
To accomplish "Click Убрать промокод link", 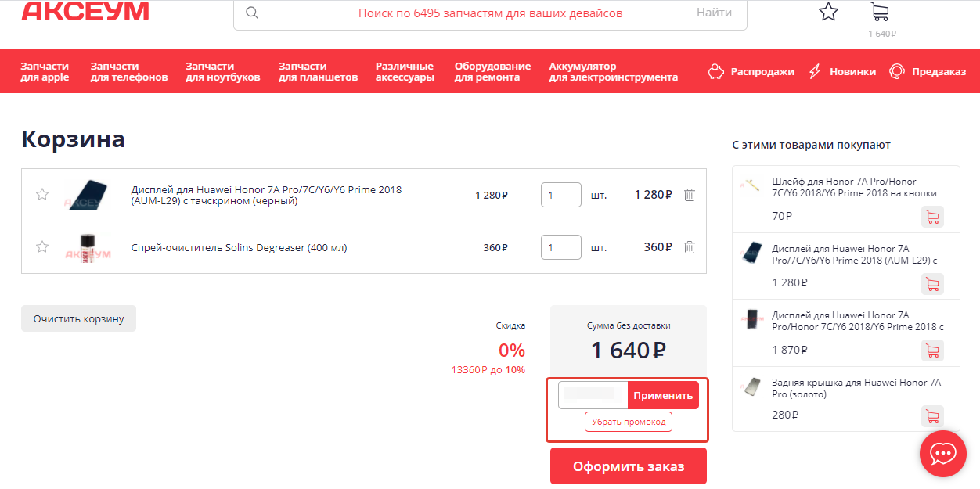I will click(628, 422).
